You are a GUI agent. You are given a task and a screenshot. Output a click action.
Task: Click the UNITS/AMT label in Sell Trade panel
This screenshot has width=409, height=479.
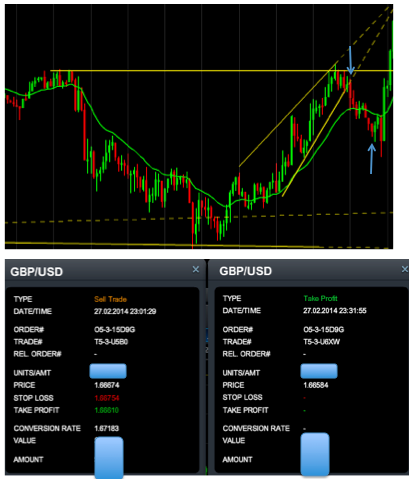32,373
